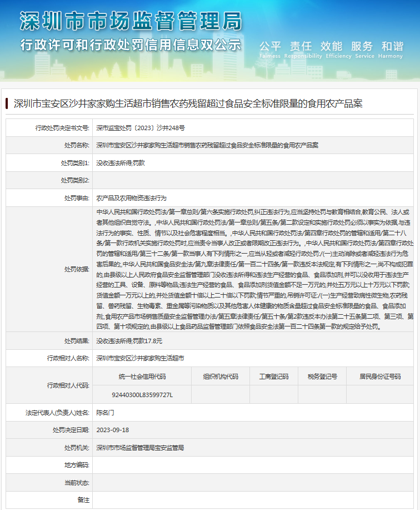Click the decision date 2023-09-18
This screenshot has height=510, width=420.
[112, 430]
